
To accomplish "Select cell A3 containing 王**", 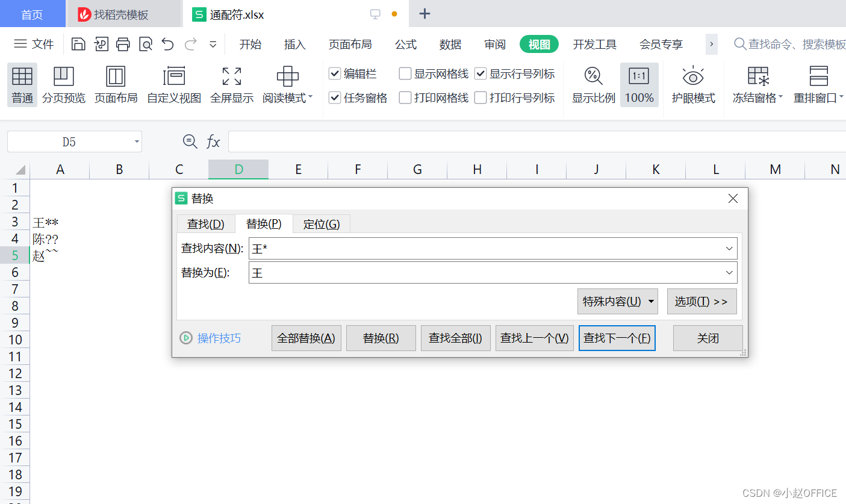I will tap(60, 222).
